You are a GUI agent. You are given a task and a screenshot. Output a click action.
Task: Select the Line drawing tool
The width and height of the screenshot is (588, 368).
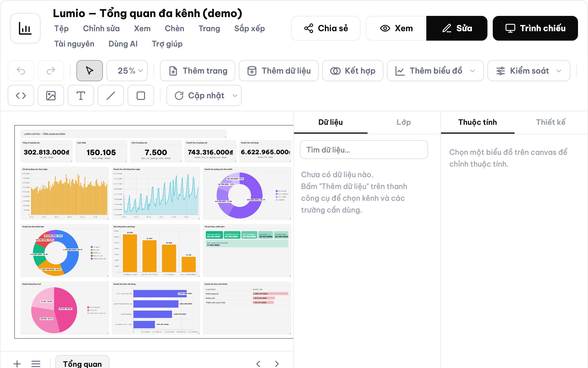pos(111,95)
